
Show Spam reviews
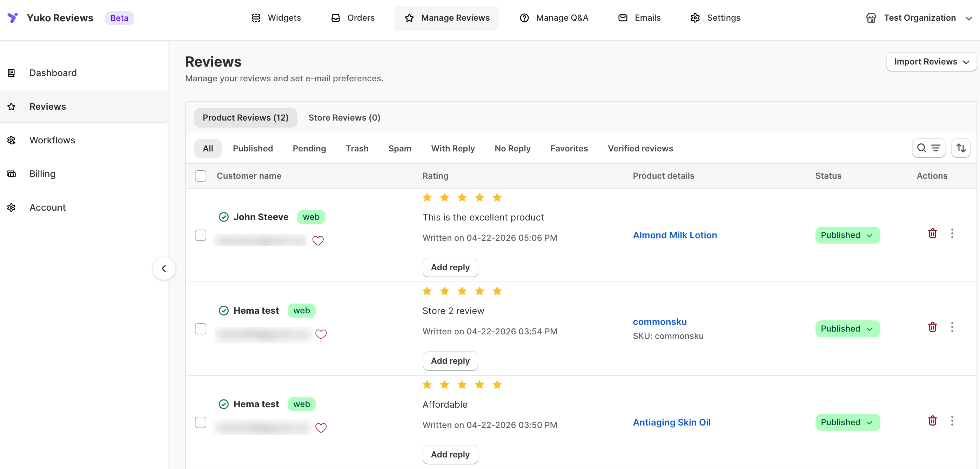(x=400, y=148)
